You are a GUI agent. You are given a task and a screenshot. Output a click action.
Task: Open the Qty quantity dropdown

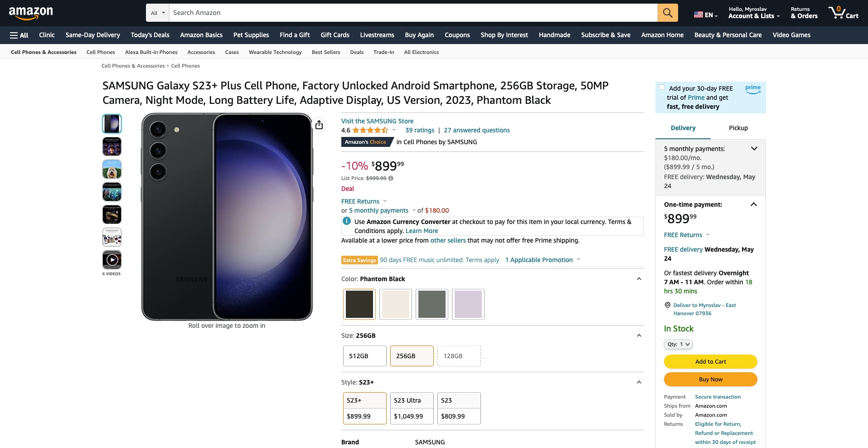pos(678,344)
